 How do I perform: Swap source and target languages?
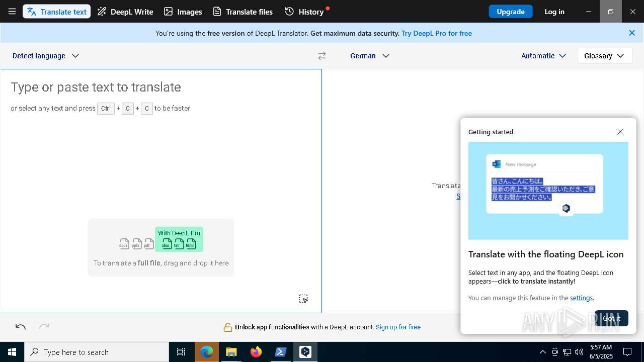pyautogui.click(x=322, y=56)
